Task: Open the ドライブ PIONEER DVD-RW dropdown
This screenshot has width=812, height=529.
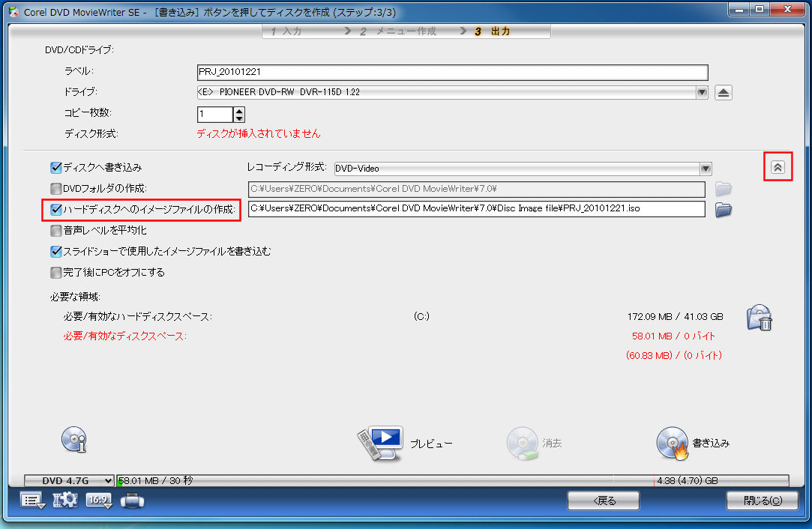Action: click(x=702, y=93)
